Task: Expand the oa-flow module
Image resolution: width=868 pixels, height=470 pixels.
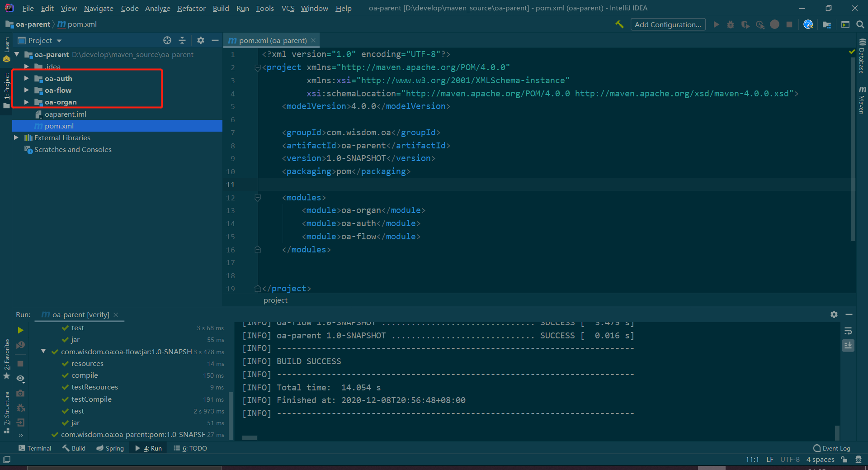Action: [27, 90]
